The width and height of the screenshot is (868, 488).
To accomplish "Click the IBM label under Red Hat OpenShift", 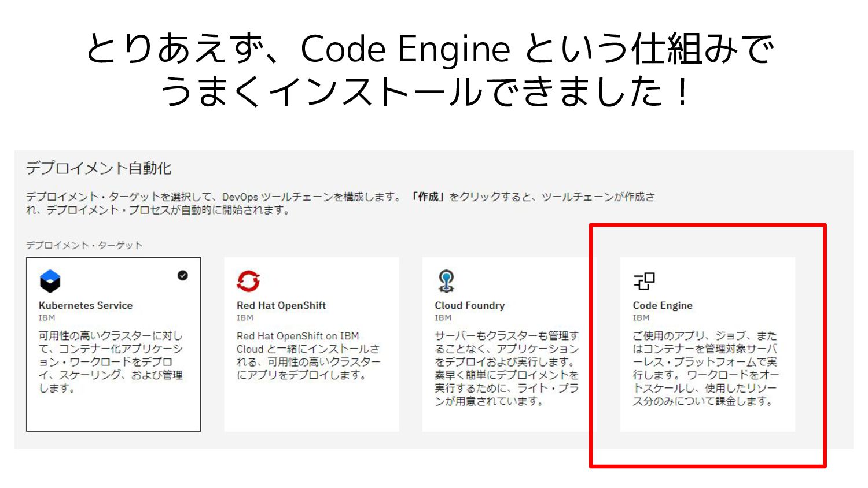I will click(245, 317).
